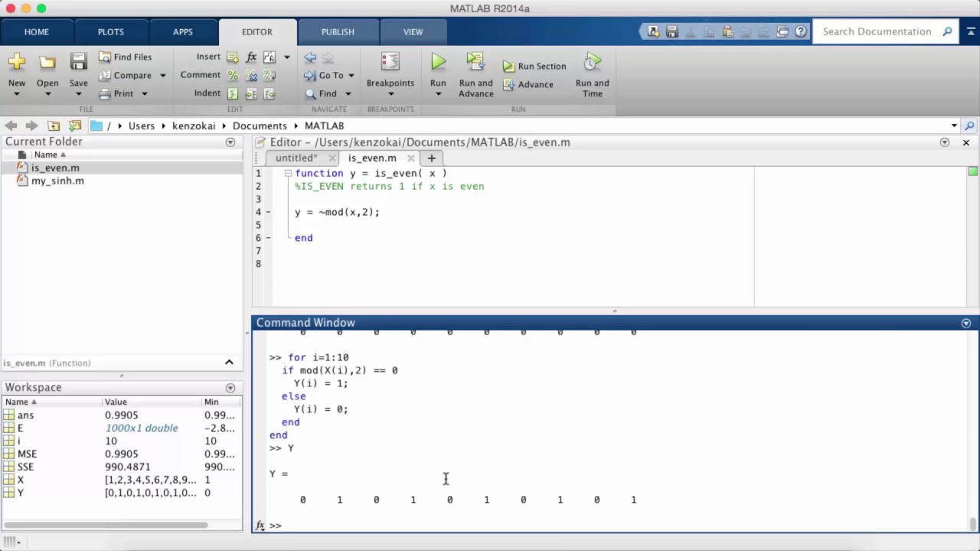980x551 pixels.
Task: Click the quick access save icon
Action: pyautogui.click(x=671, y=31)
